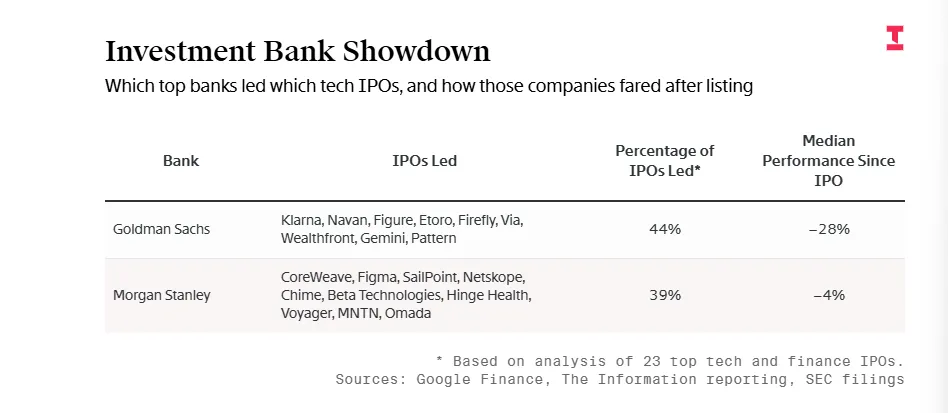Click the "Bank" column header
948x413 pixels.
point(181,160)
